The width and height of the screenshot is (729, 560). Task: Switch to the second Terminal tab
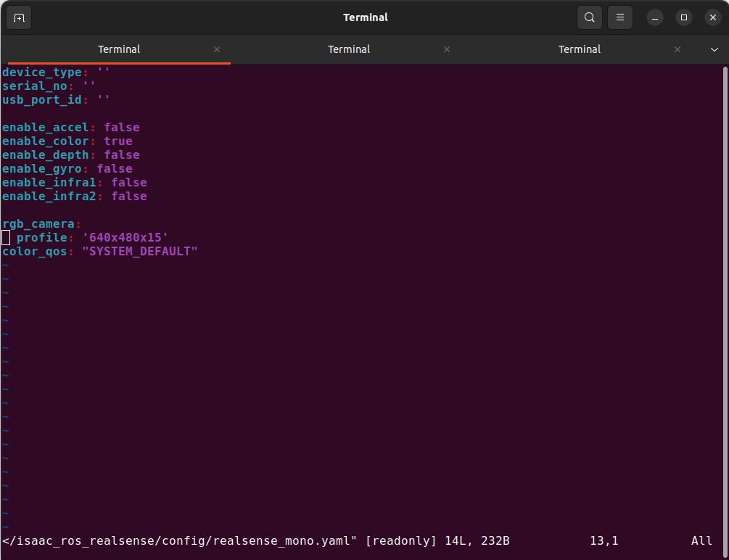(349, 49)
